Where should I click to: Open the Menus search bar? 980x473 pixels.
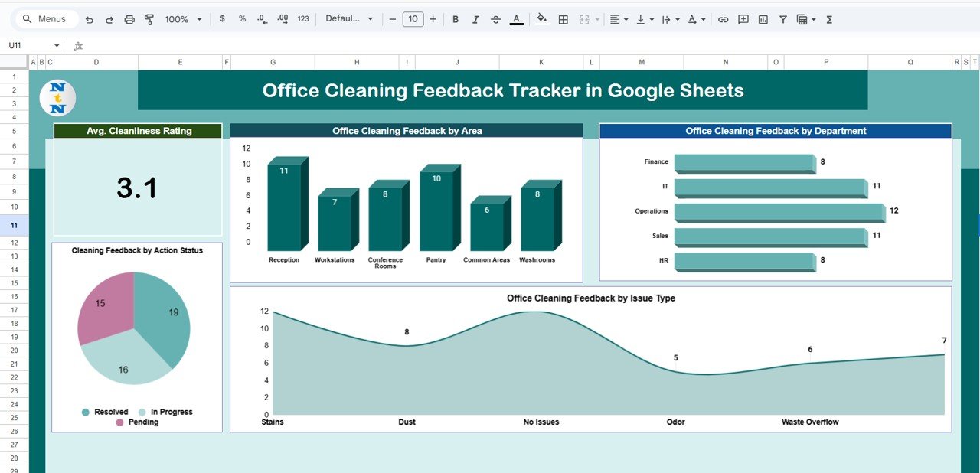click(46, 18)
